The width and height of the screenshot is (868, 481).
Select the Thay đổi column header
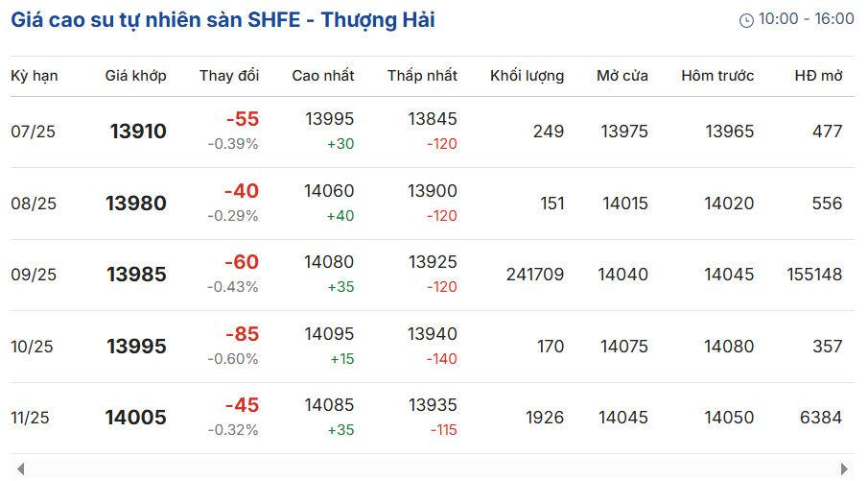(x=229, y=76)
